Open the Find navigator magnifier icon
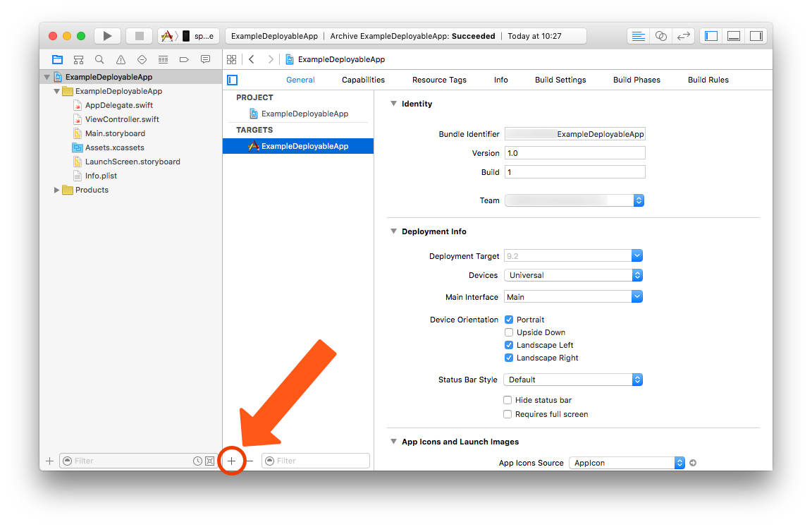This screenshot has width=812, height=527. [x=99, y=59]
